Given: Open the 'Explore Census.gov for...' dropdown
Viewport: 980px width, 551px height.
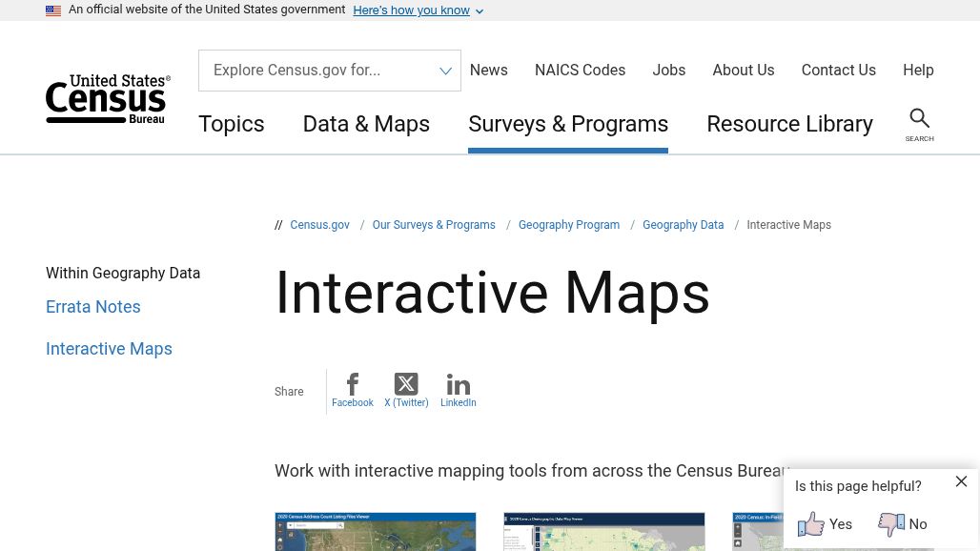Looking at the screenshot, I should point(330,71).
